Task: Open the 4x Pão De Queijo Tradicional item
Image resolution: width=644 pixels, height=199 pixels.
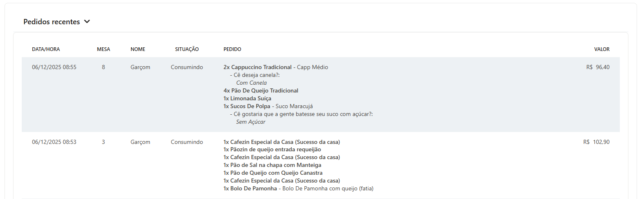Action: tap(261, 90)
